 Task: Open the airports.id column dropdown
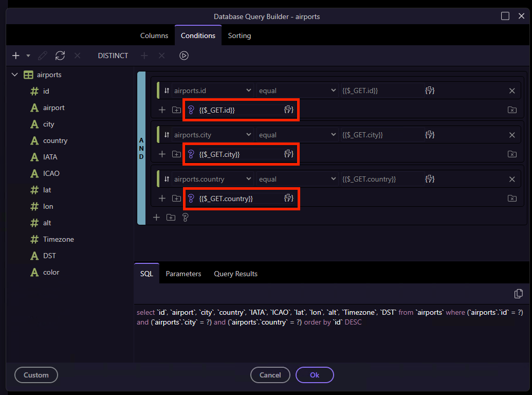tap(212, 91)
